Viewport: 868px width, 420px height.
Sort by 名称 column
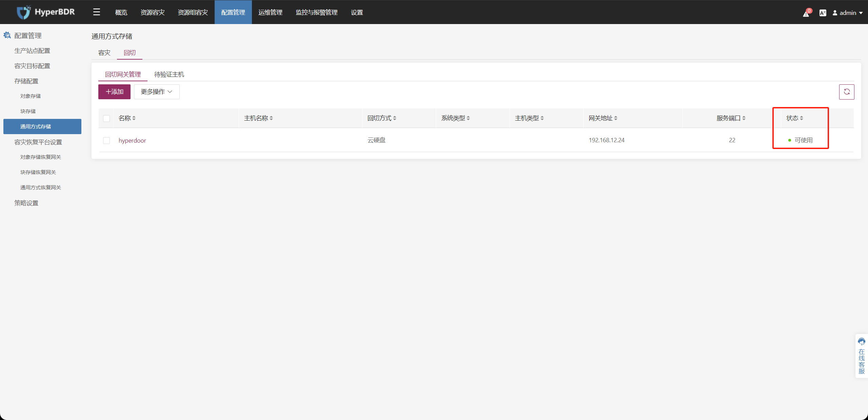tap(134, 118)
